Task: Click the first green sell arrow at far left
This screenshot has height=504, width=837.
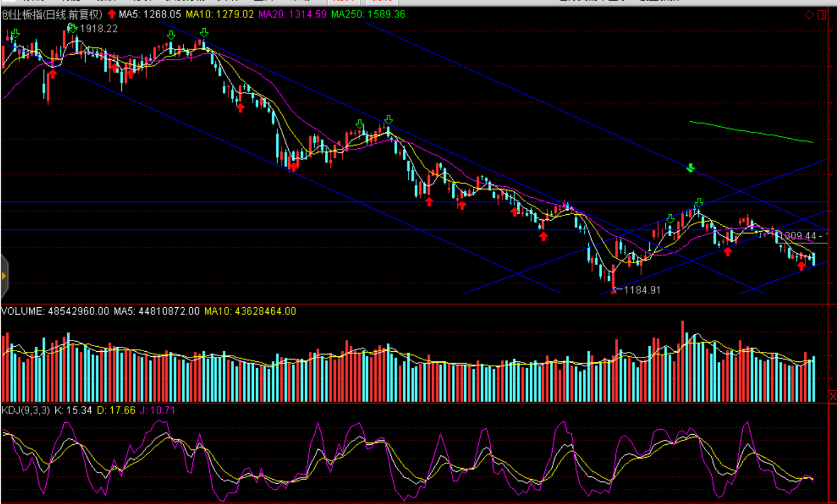Action: pyautogui.click(x=15, y=34)
